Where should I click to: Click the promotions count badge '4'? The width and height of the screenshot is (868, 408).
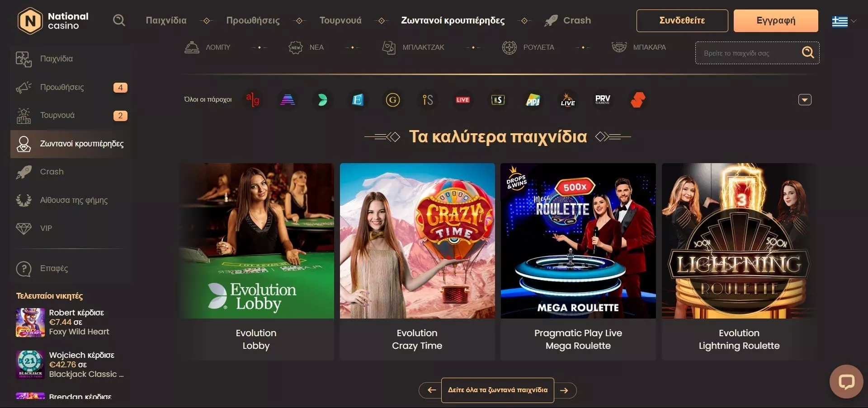click(120, 87)
